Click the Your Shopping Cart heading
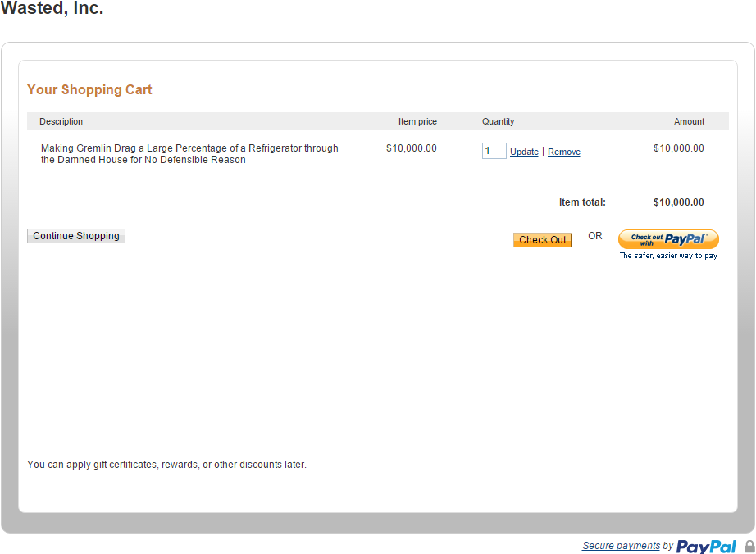This screenshot has height=554, width=756. click(89, 89)
